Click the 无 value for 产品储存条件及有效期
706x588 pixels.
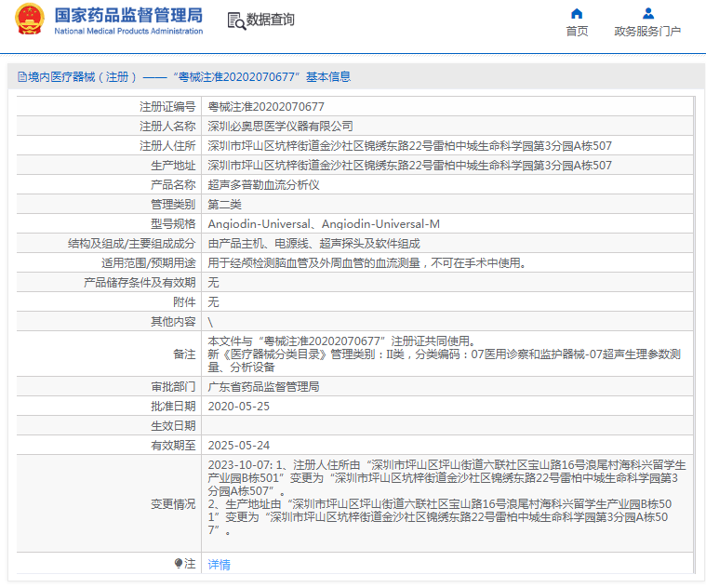coord(213,283)
